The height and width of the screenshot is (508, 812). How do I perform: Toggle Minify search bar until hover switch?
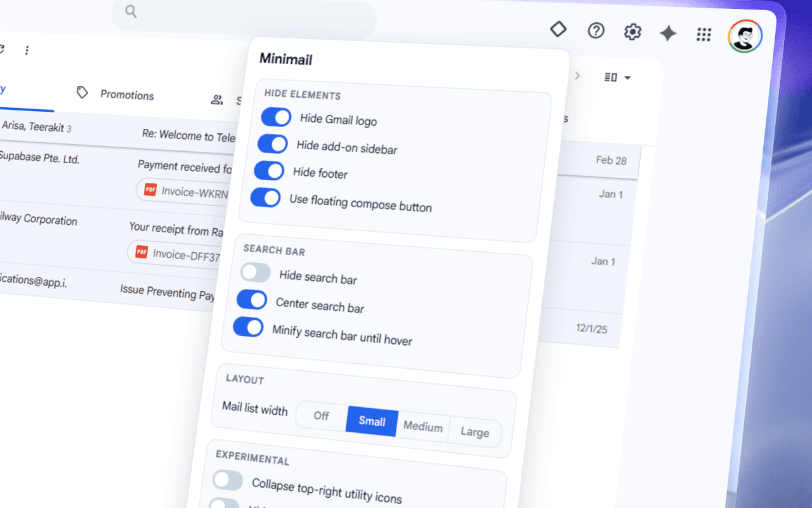(248, 326)
